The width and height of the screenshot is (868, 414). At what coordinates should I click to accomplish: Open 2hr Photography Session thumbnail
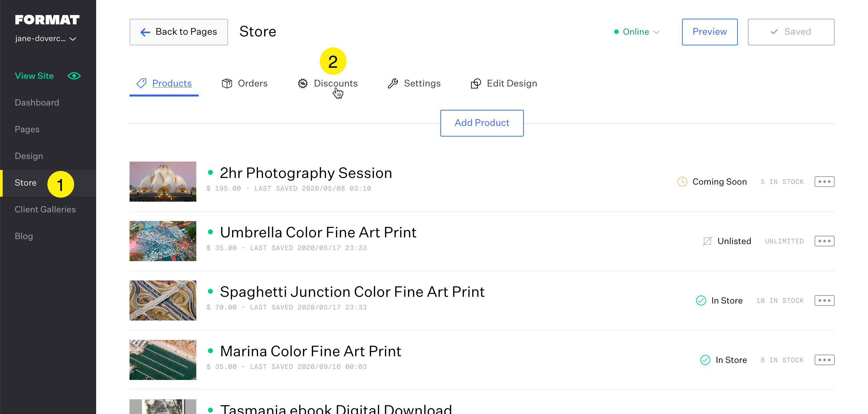163,182
